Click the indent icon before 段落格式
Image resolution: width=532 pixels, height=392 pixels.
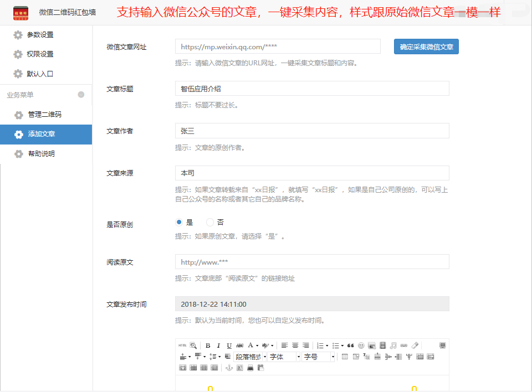point(228,357)
